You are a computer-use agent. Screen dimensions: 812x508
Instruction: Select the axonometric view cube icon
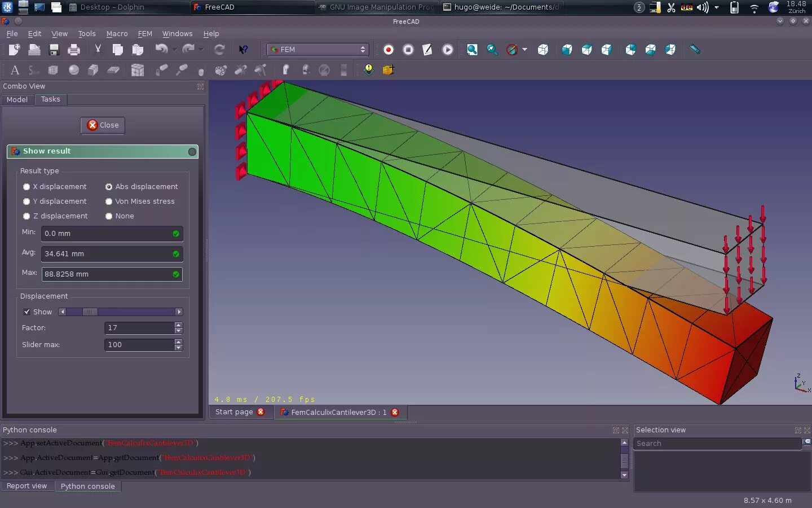pyautogui.click(x=543, y=50)
